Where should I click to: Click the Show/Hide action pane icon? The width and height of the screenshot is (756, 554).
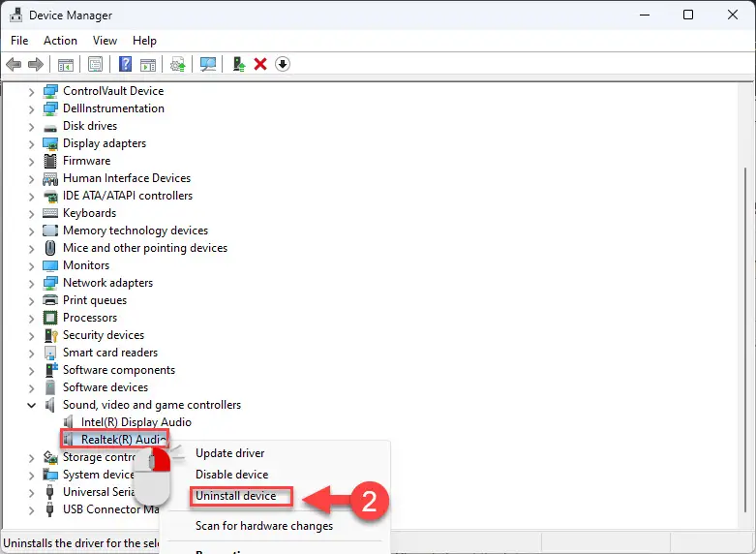coord(148,64)
